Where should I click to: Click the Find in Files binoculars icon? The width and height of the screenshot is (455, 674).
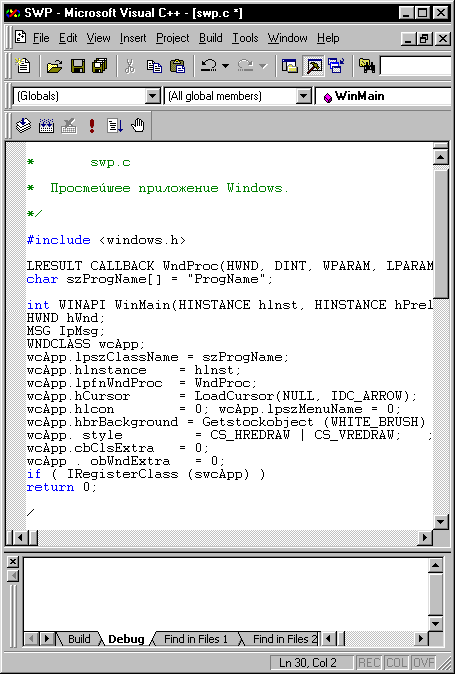tap(366, 66)
